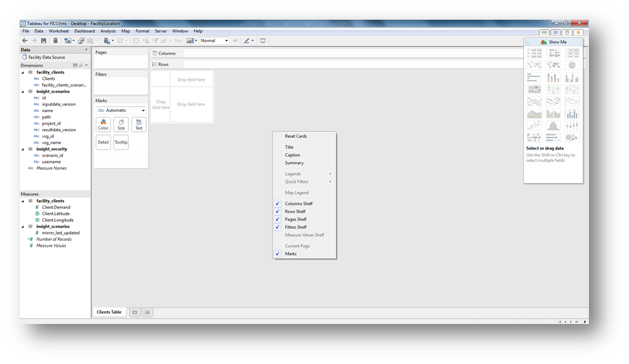Click the Presentation Mode toolbar icon
The image size is (629, 364).
(263, 41)
